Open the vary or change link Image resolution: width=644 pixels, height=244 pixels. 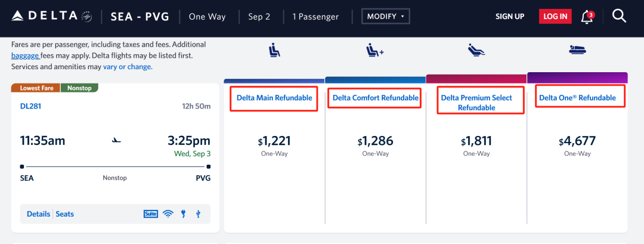click(128, 67)
